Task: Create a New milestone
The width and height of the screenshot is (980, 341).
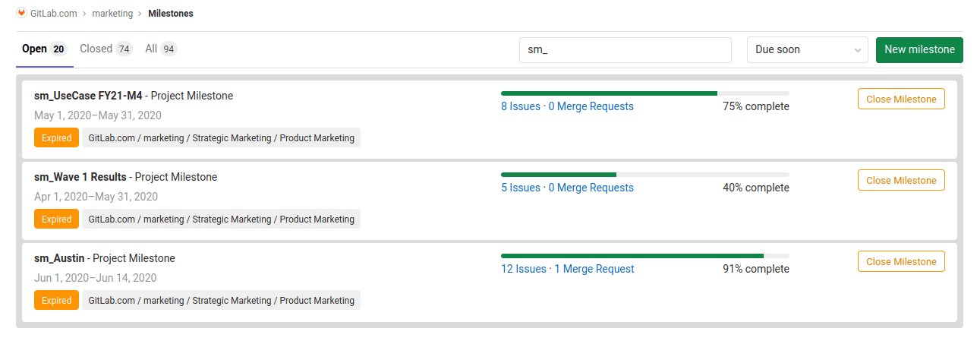Action: pos(919,50)
